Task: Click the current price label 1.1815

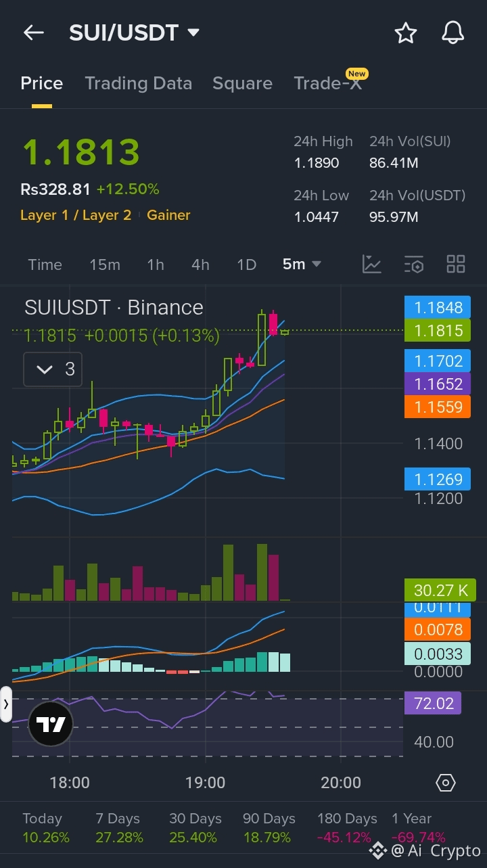Action: 438,330
